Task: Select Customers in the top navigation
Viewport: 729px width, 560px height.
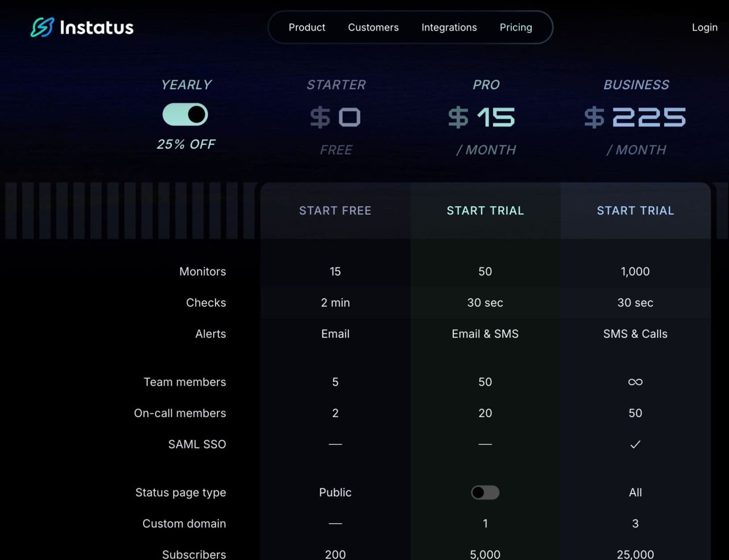Action: coord(373,27)
